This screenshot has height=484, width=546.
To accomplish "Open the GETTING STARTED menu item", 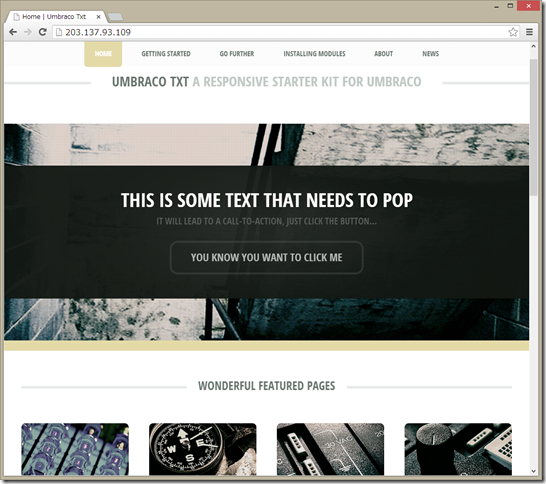I will tap(166, 54).
